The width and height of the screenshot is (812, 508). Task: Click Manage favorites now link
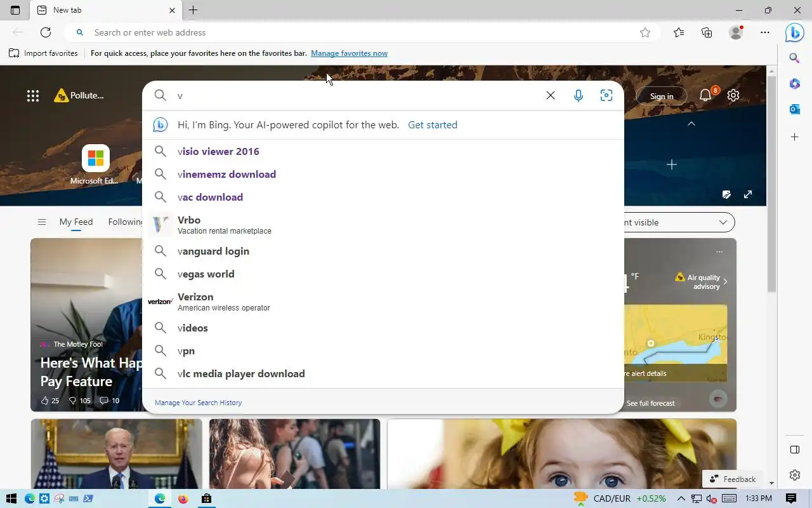tap(349, 53)
